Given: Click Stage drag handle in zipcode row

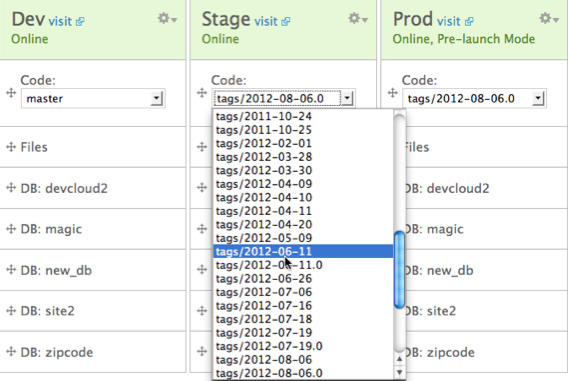Looking at the screenshot, I should click(x=202, y=352).
